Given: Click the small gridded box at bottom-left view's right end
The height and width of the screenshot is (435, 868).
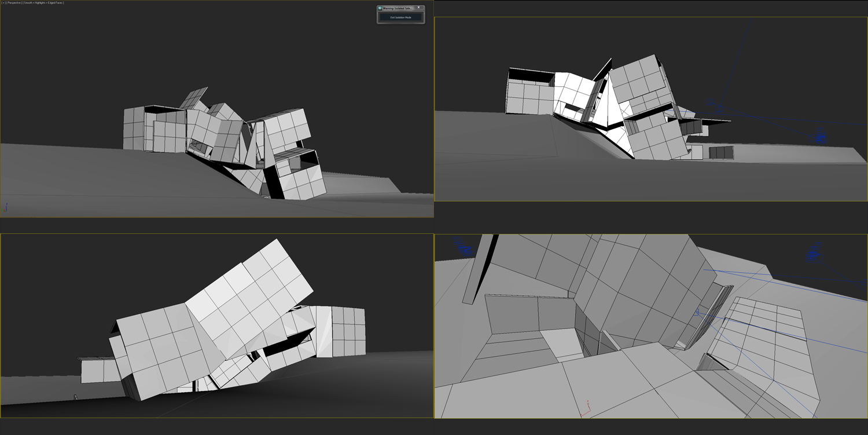Looking at the screenshot, I should (348, 331).
